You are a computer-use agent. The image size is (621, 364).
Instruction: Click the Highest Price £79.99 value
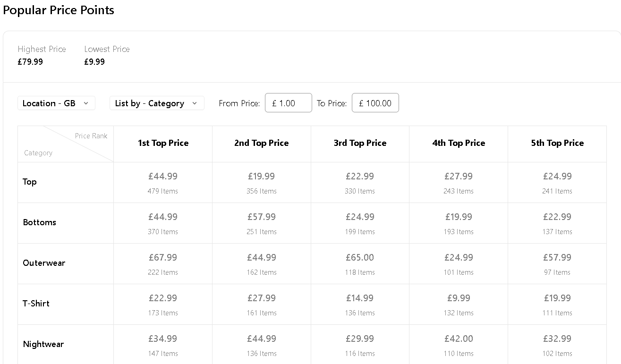pos(30,62)
